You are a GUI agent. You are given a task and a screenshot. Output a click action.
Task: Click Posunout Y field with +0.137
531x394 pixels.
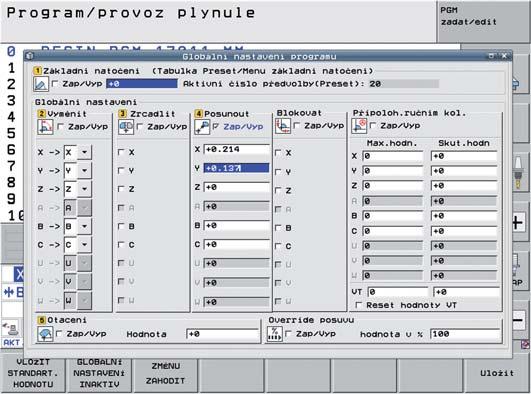236,168
